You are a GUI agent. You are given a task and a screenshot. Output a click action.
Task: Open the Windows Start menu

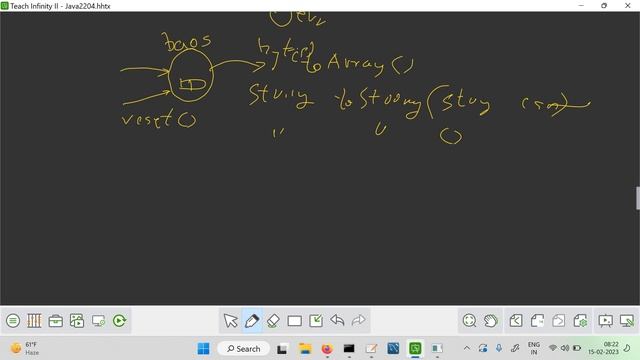pyautogui.click(x=203, y=349)
